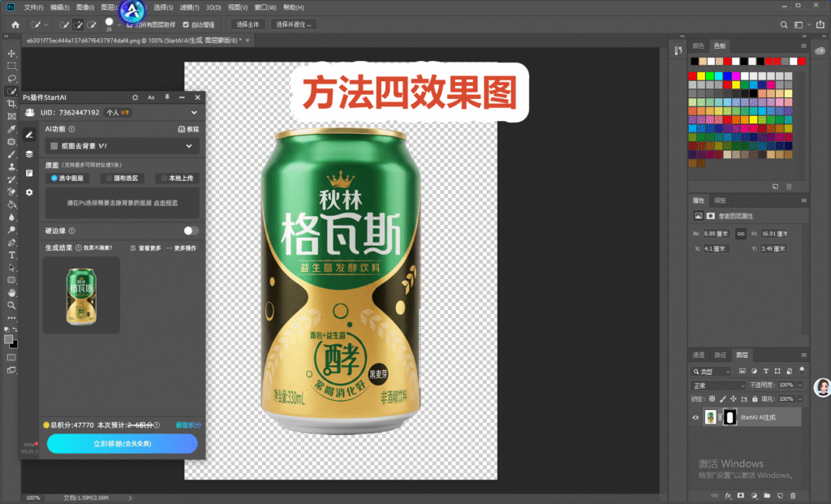Select the Zoom tool in the toolbox
Viewport: 831px width, 504px height.
(11, 305)
